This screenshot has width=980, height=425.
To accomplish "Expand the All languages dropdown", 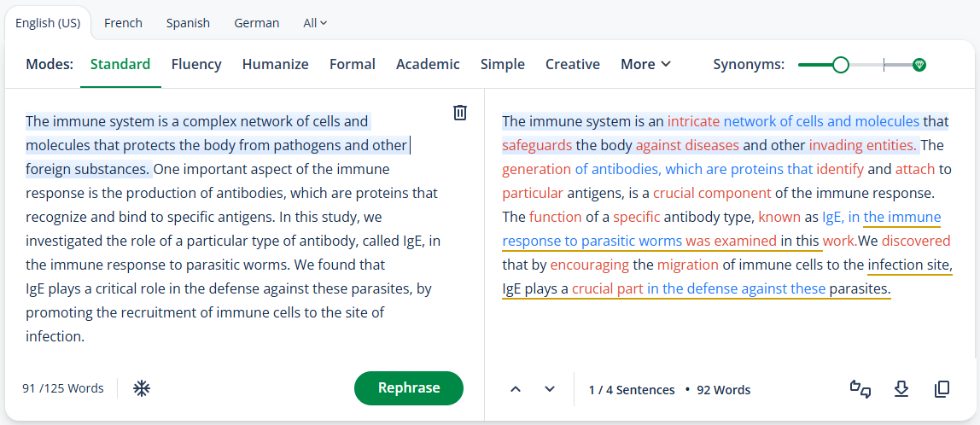I will tap(315, 23).
